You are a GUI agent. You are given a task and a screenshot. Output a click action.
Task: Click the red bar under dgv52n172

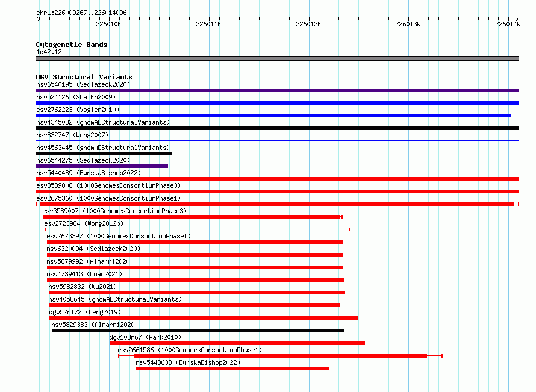pyautogui.click(x=204, y=318)
